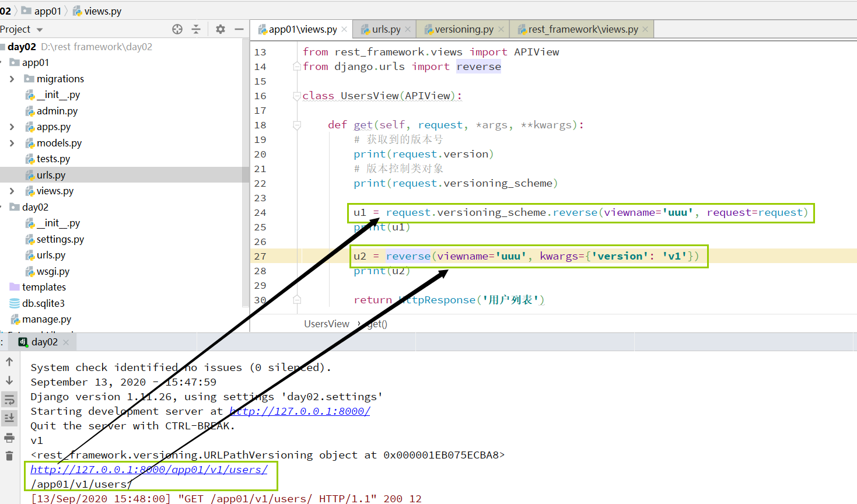Click UsersView in editor breadcrumb
857x504 pixels.
(x=327, y=324)
